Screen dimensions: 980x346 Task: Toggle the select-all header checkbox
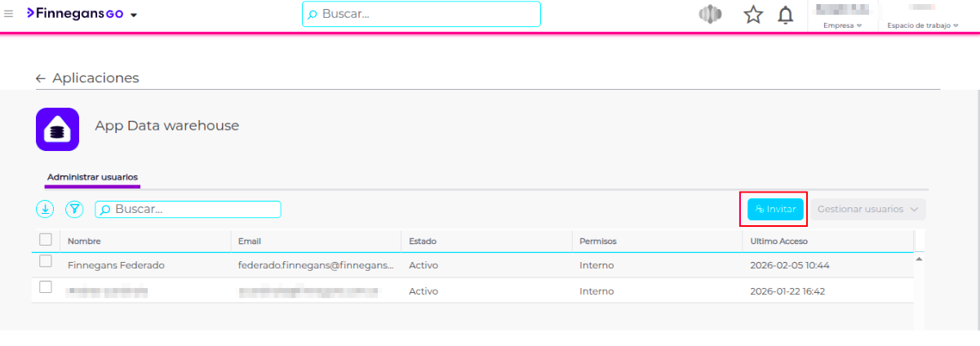click(46, 240)
